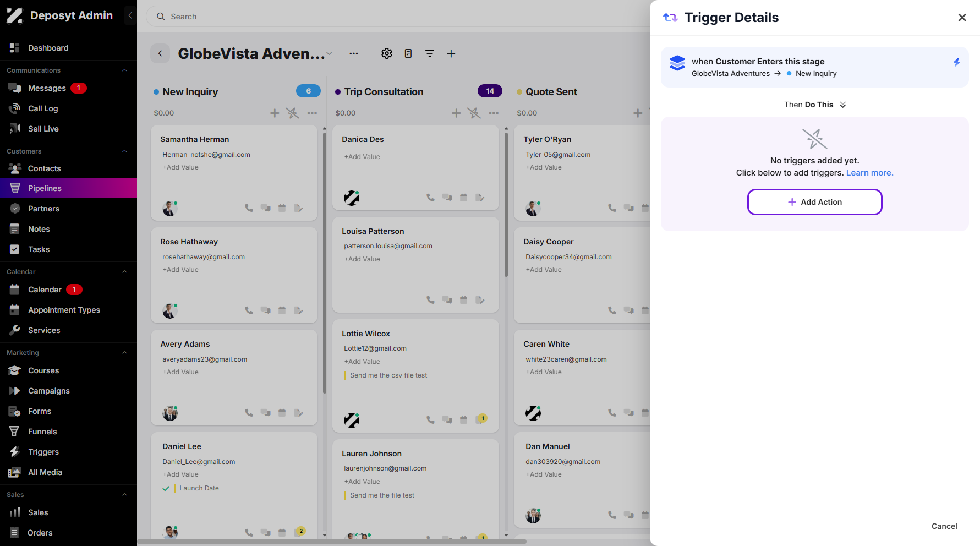Open New Inquiry stage trigger icon
Image resolution: width=980 pixels, height=546 pixels.
[x=293, y=113]
